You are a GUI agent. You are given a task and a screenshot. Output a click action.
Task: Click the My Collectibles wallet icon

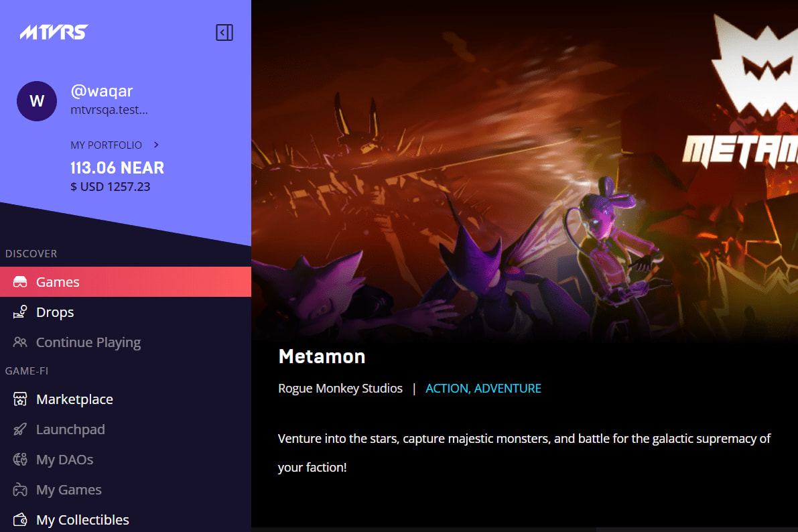point(20,520)
